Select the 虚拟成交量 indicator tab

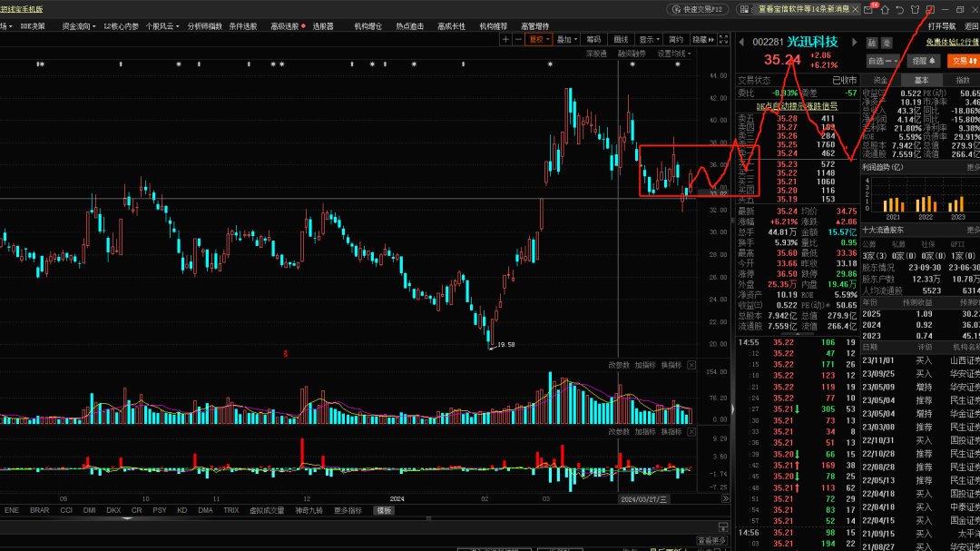pyautogui.click(x=266, y=510)
